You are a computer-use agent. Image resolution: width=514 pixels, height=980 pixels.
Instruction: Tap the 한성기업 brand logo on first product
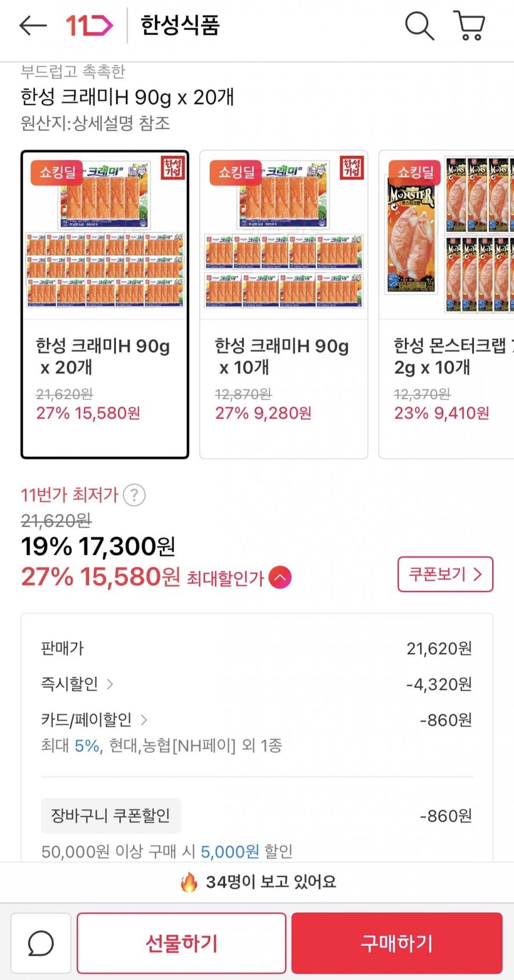click(x=172, y=168)
